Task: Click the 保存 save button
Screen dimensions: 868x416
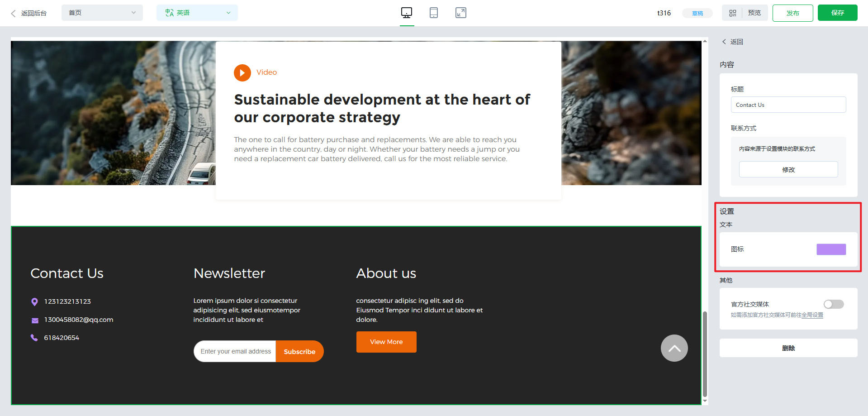Action: click(x=837, y=13)
